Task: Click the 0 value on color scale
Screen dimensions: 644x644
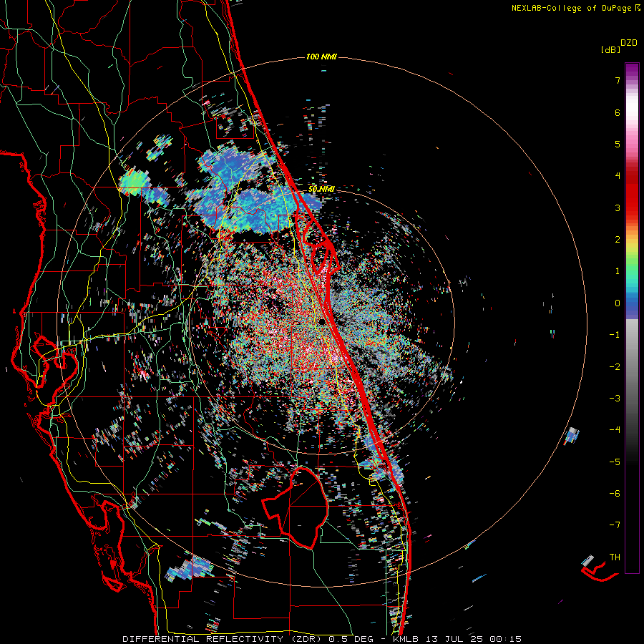Action: 618,303
